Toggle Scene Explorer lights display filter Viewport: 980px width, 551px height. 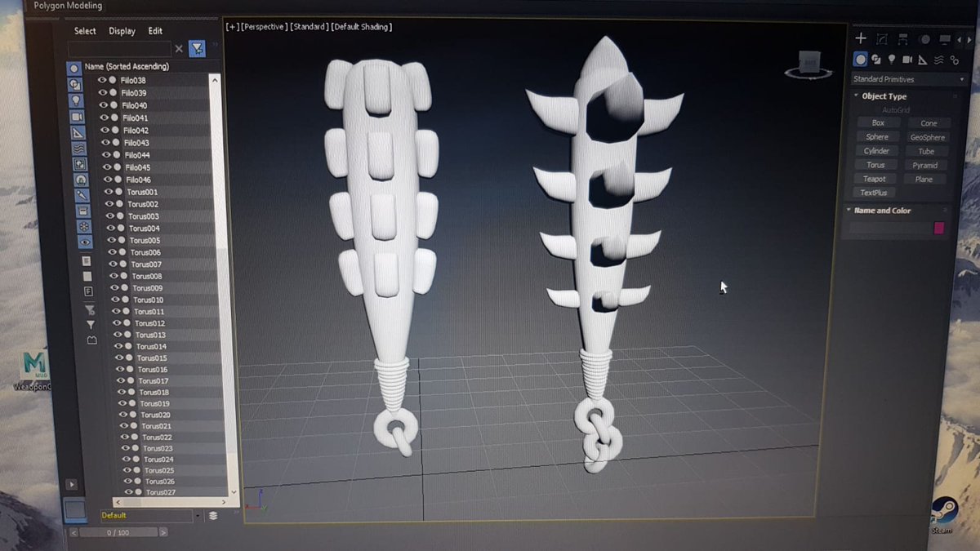point(76,100)
